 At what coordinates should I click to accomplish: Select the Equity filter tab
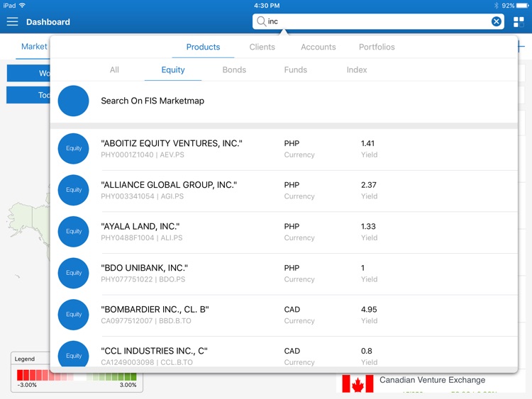173,70
